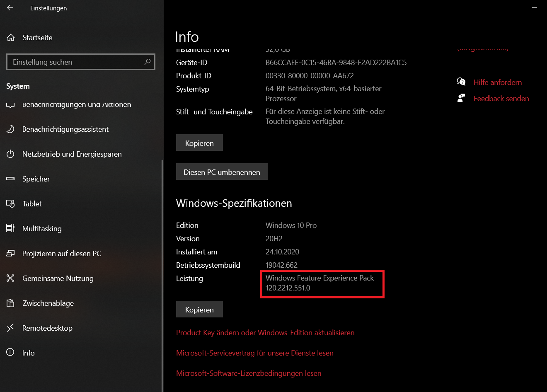This screenshot has height=392, width=547.
Task: Select the 64-Bit-Betriebssystem Systemtyp value
Action: tap(324, 94)
